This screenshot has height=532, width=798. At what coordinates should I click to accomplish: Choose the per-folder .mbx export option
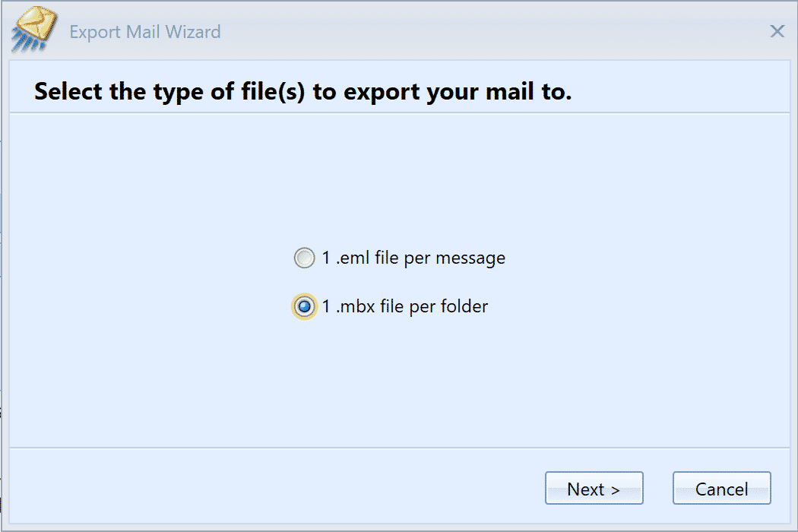[x=304, y=306]
